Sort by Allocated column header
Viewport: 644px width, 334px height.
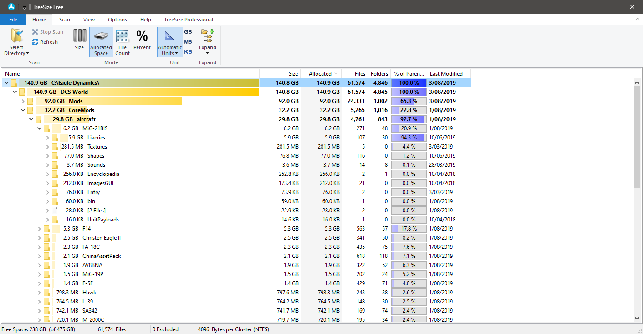point(322,73)
